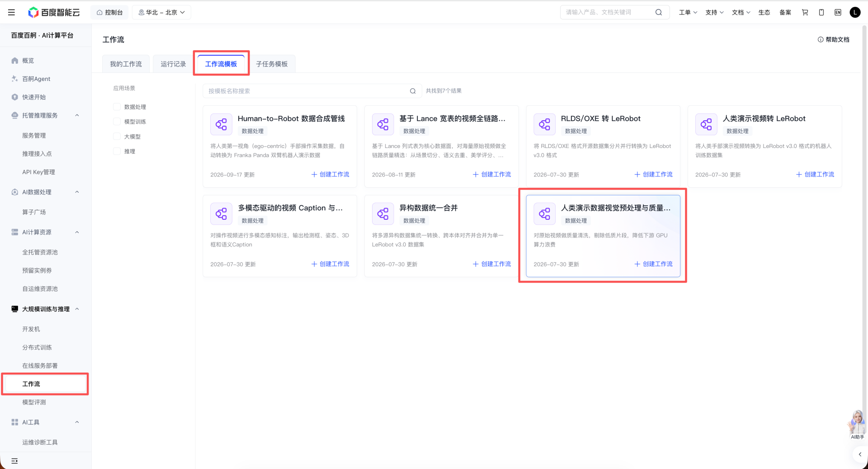Screen dimensions: 868x469
Task: Check the 模型训练 scenario filter
Action: point(117,122)
